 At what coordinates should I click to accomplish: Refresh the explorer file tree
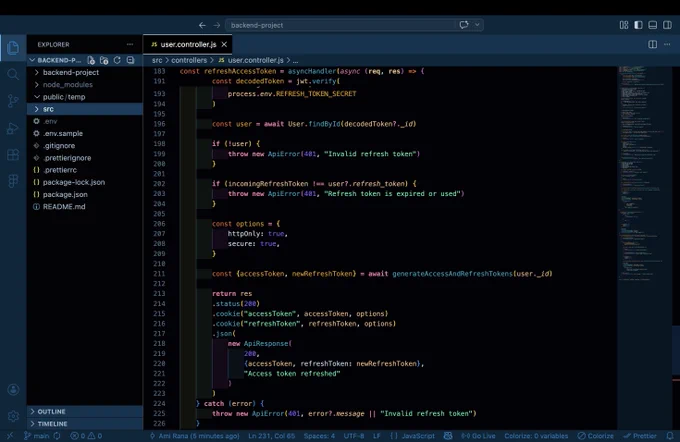point(117,60)
